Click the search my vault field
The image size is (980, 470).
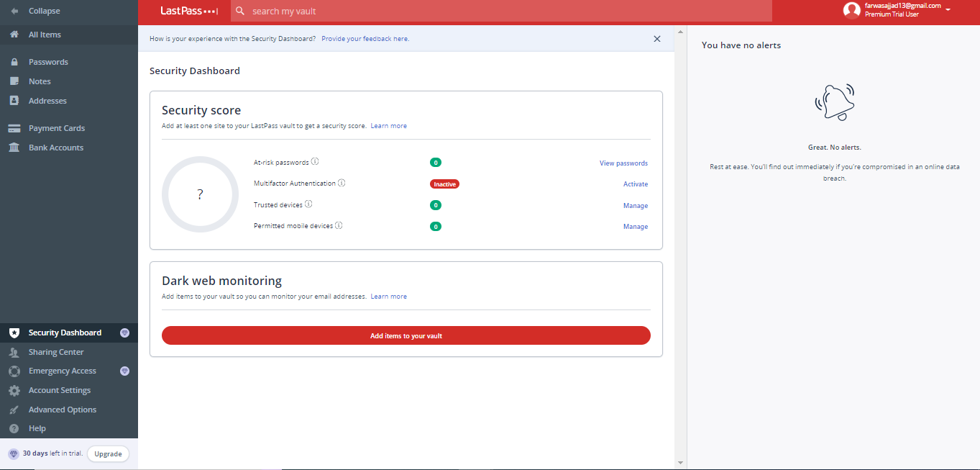coord(501,12)
